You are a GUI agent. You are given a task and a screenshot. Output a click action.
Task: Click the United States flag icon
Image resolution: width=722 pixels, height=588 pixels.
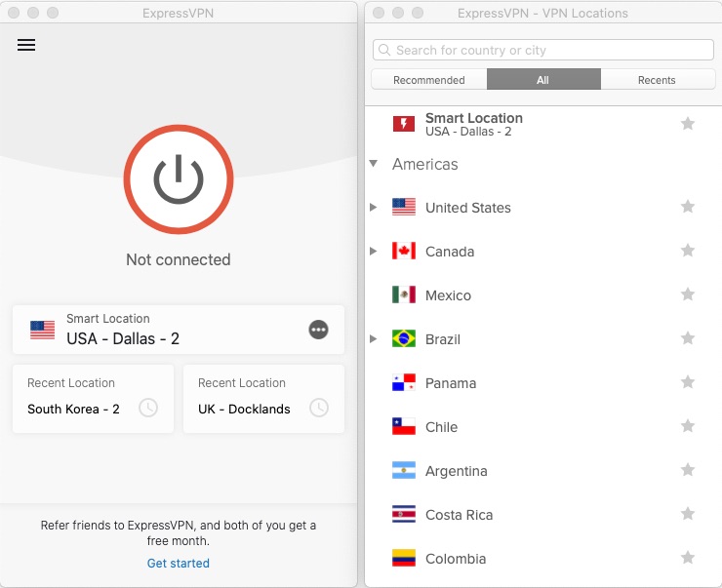point(404,207)
